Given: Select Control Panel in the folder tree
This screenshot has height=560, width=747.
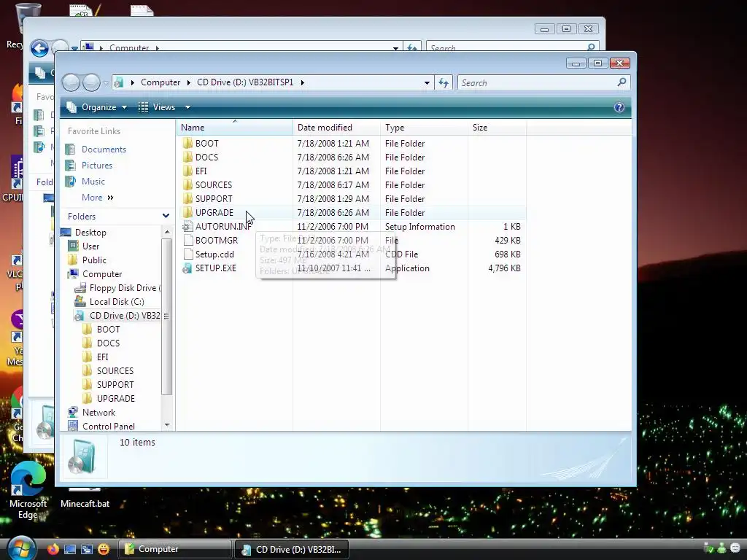Looking at the screenshot, I should 108,426.
